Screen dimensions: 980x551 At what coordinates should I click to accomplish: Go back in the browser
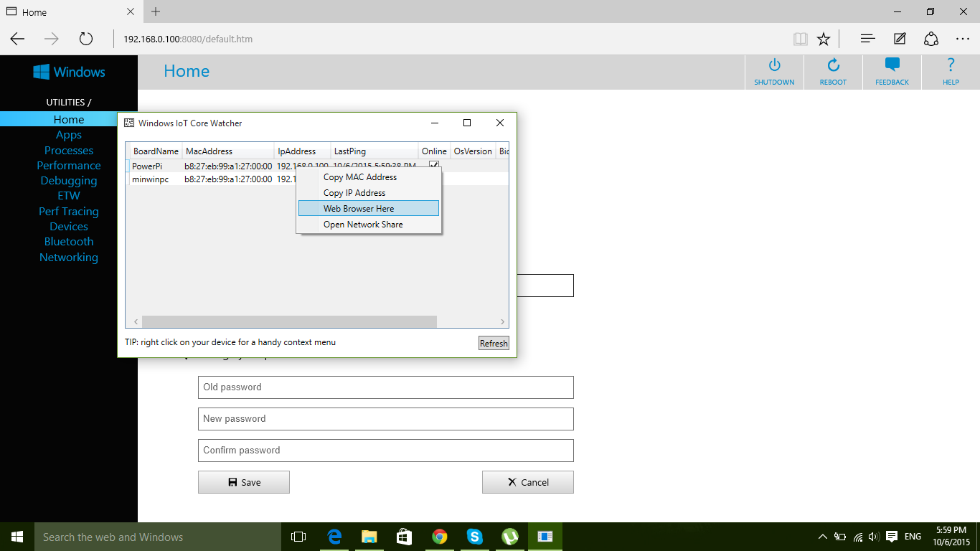17,39
